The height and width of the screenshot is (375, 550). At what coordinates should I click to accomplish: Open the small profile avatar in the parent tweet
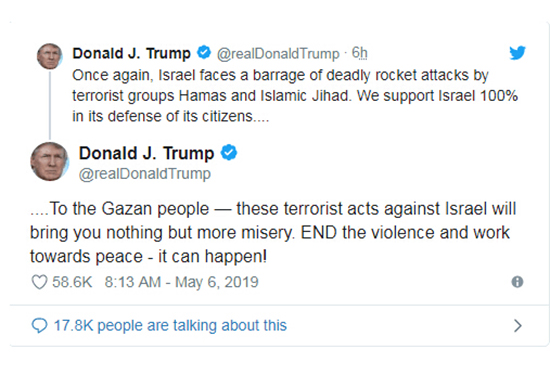(50, 56)
